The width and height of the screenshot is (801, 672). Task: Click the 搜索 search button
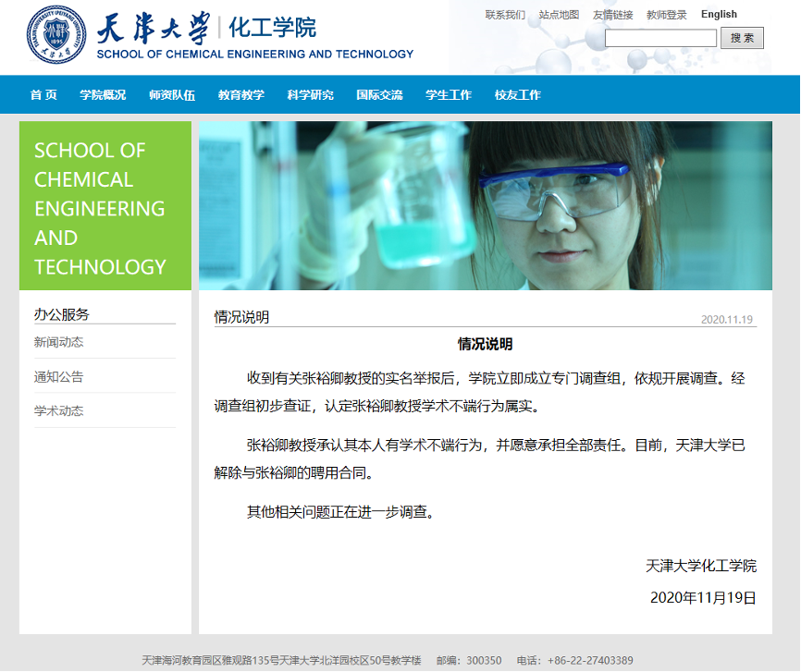[x=742, y=38]
